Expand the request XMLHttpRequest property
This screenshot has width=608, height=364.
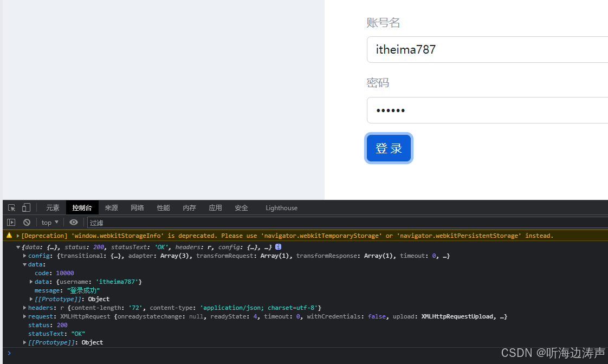(24, 316)
